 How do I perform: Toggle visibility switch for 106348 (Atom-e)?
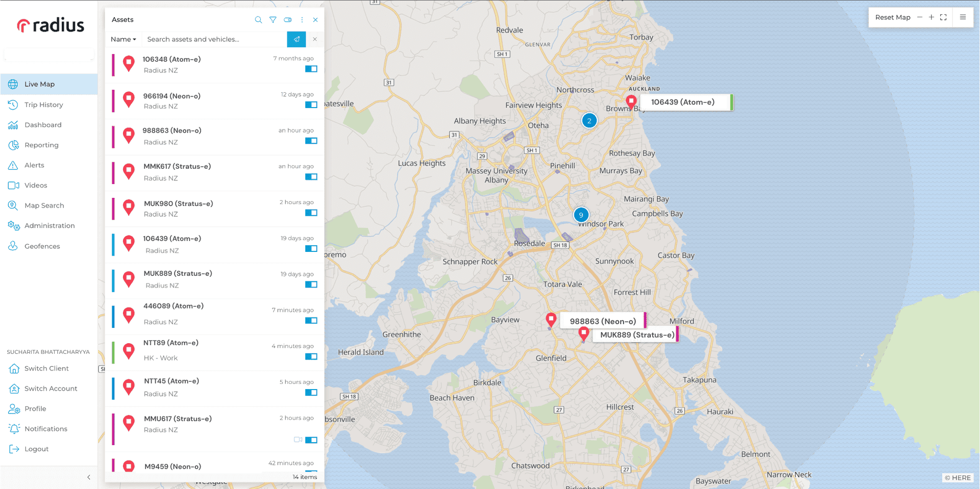pos(311,69)
